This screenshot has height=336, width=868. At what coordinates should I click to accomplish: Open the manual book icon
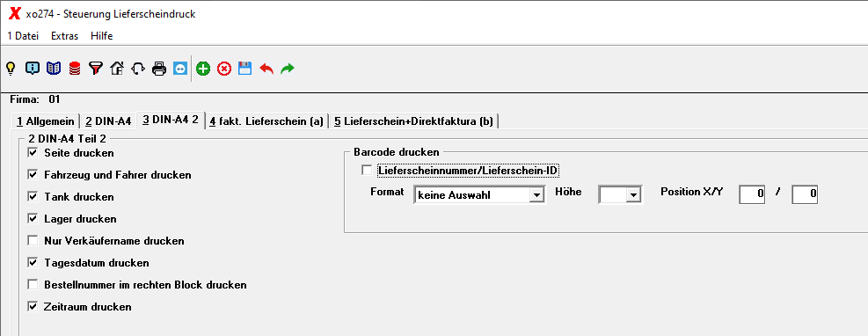(x=54, y=69)
